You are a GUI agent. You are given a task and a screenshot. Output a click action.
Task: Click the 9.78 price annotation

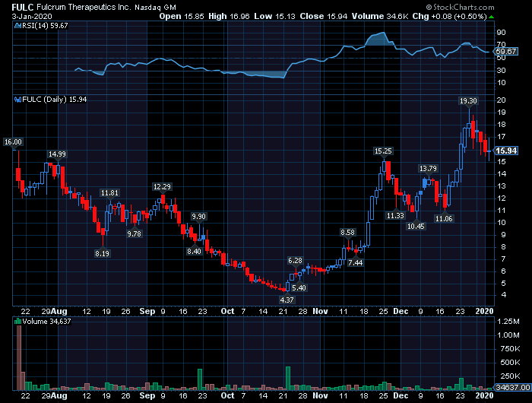[x=134, y=233]
